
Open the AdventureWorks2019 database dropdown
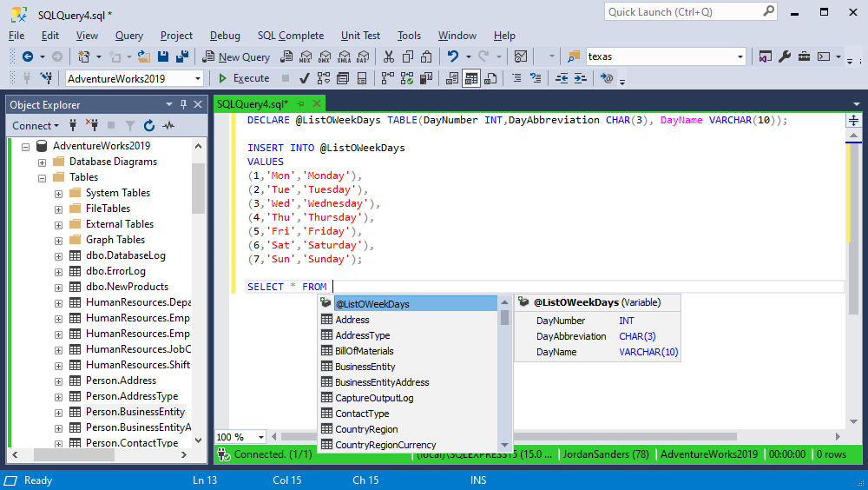click(x=198, y=78)
